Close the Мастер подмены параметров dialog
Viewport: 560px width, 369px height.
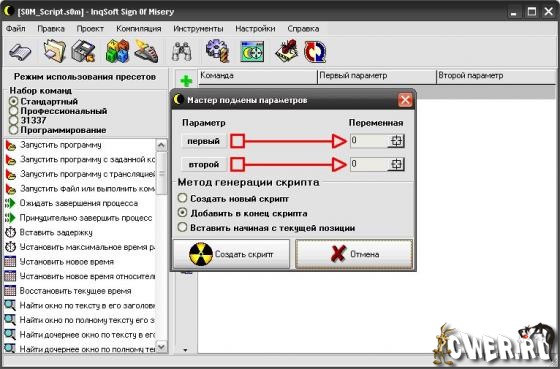pos(405,100)
